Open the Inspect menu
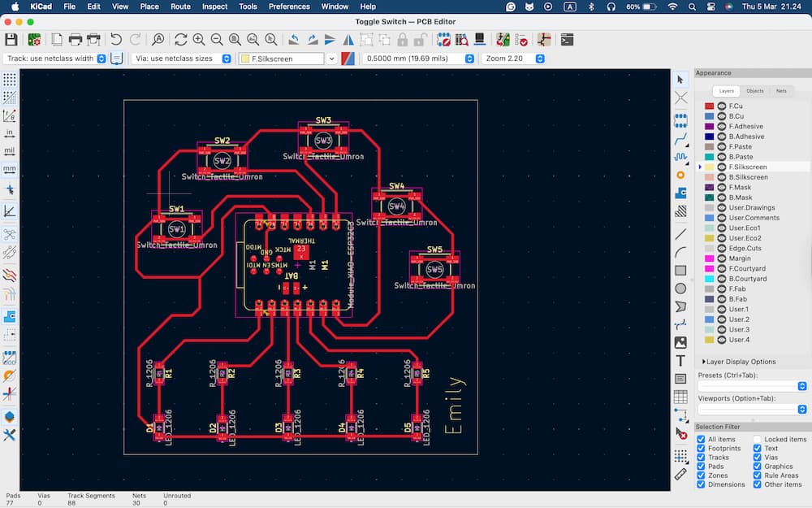 [x=214, y=7]
